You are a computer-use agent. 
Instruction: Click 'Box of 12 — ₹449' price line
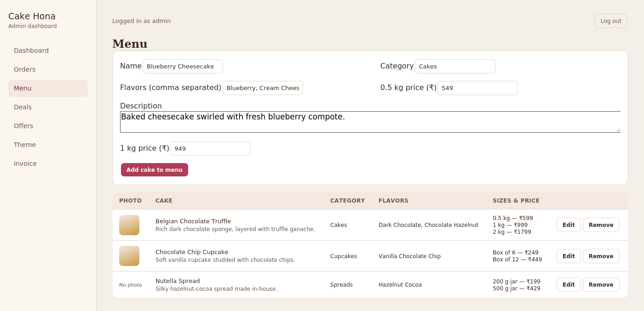[x=517, y=260]
